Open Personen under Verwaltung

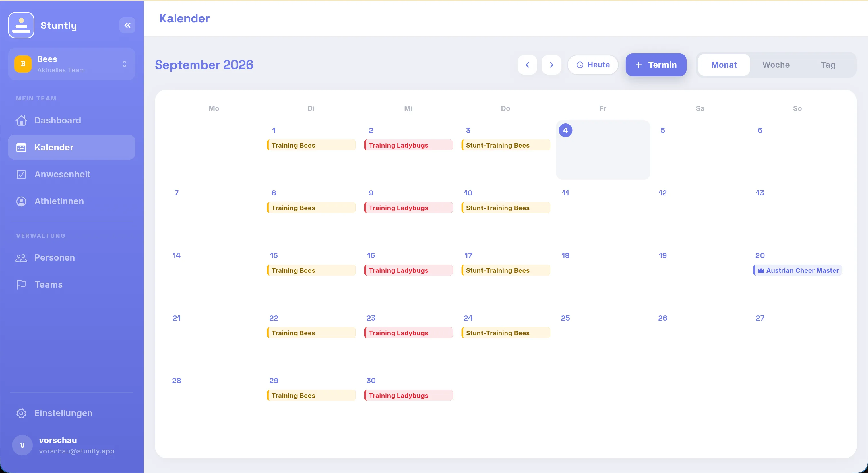coord(72,257)
